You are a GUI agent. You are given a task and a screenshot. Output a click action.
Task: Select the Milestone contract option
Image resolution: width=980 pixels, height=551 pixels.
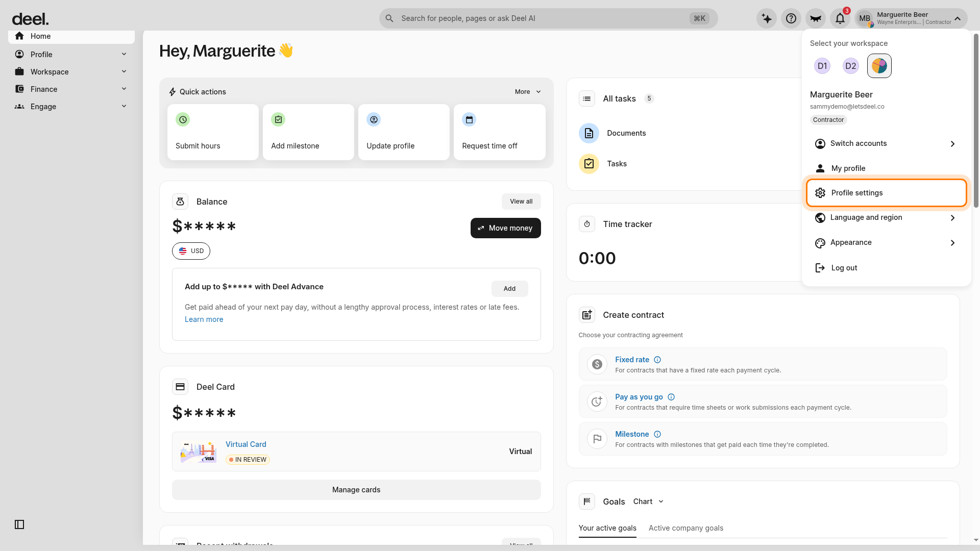click(763, 439)
